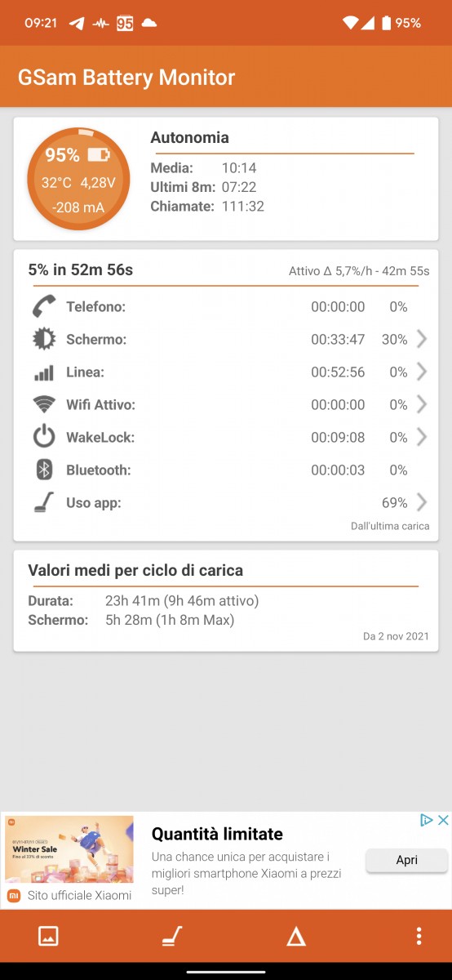Tap the Telegram notification icon in status bar

pos(77,23)
